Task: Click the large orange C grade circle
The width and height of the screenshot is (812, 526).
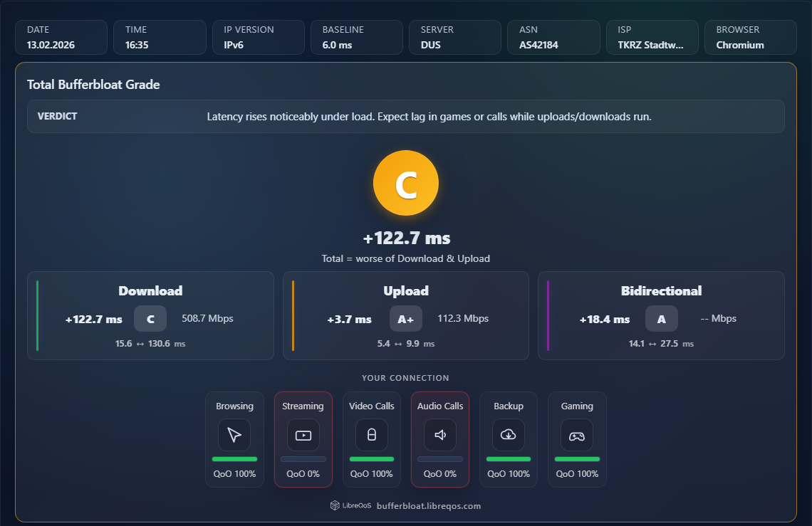Action: point(406,183)
